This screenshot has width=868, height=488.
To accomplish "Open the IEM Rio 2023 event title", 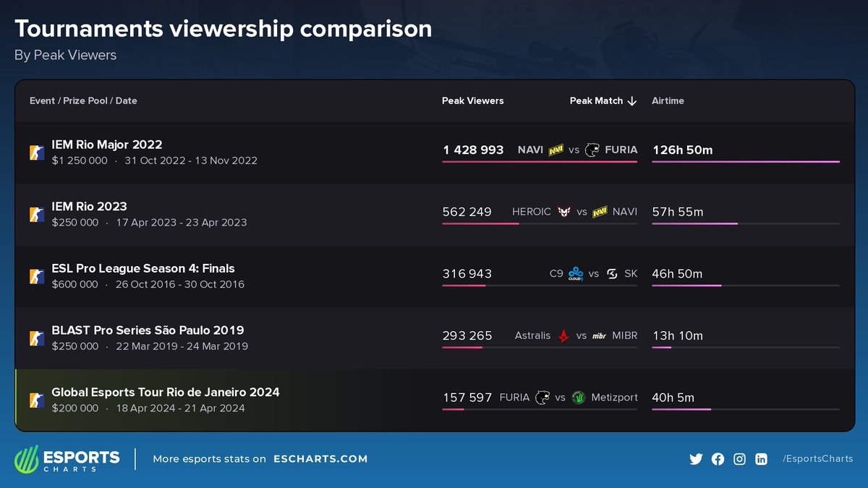I will pyautogui.click(x=90, y=207).
